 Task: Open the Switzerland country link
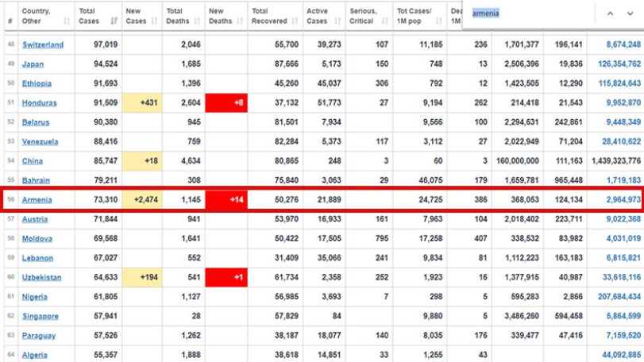[x=43, y=44]
